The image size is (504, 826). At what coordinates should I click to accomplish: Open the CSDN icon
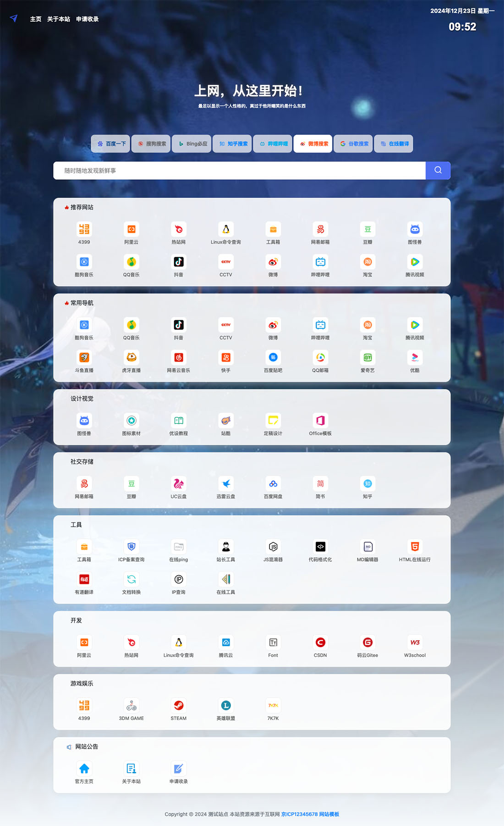coord(320,643)
